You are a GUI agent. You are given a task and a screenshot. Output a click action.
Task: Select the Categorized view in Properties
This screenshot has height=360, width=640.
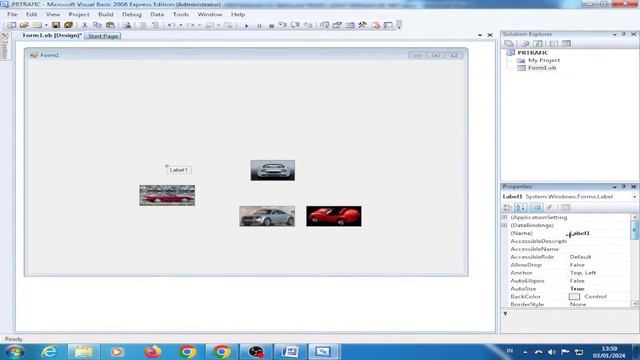[x=507, y=207]
